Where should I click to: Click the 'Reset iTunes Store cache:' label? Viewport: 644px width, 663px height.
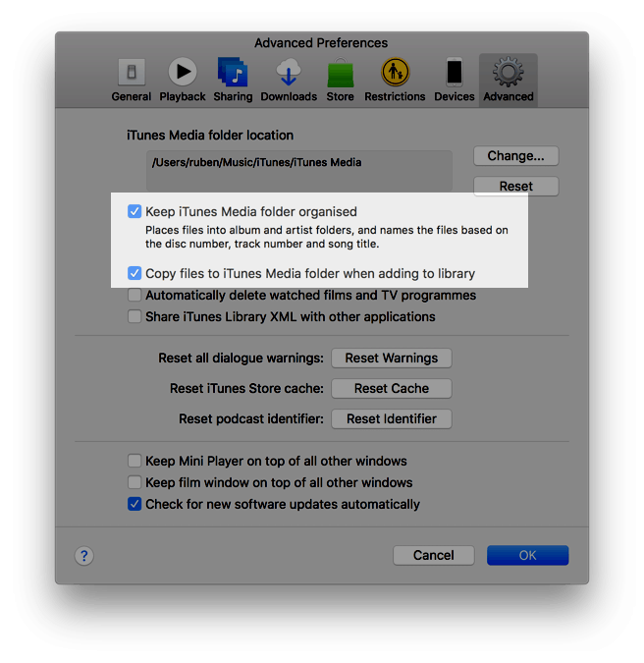[246, 389]
